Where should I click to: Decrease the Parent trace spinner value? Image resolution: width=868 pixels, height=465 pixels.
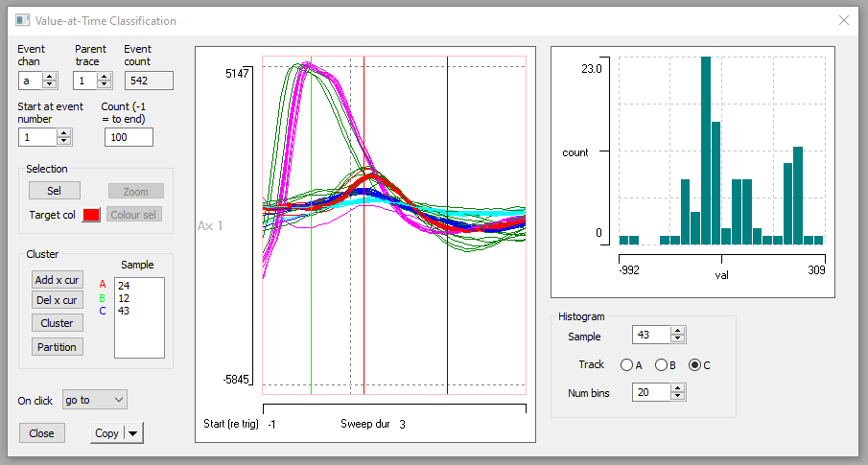click(106, 85)
